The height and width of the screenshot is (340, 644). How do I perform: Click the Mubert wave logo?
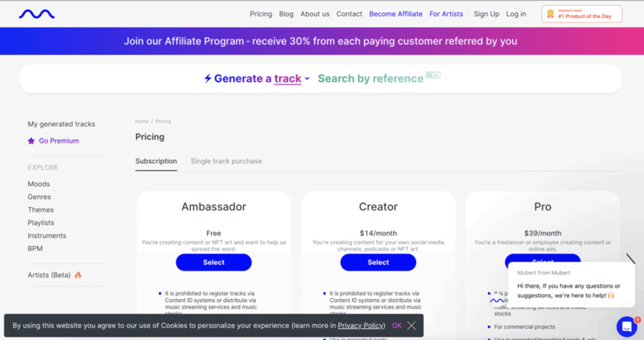coord(37,14)
